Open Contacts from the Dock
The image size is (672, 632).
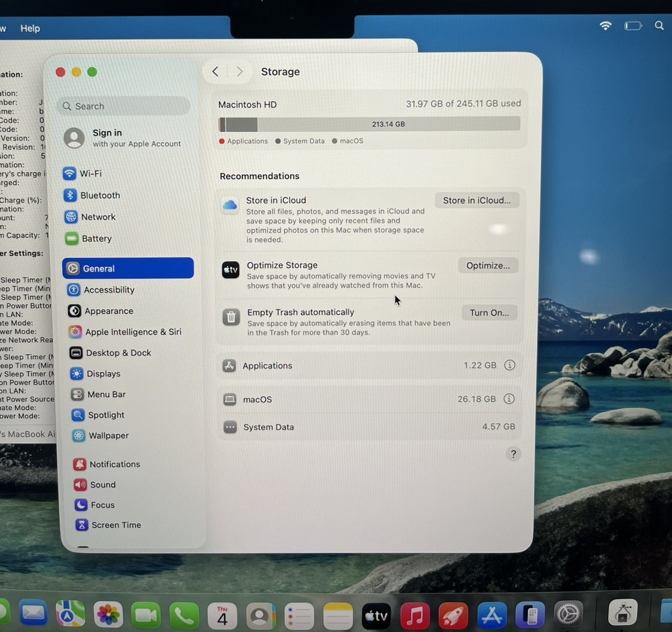(260, 616)
